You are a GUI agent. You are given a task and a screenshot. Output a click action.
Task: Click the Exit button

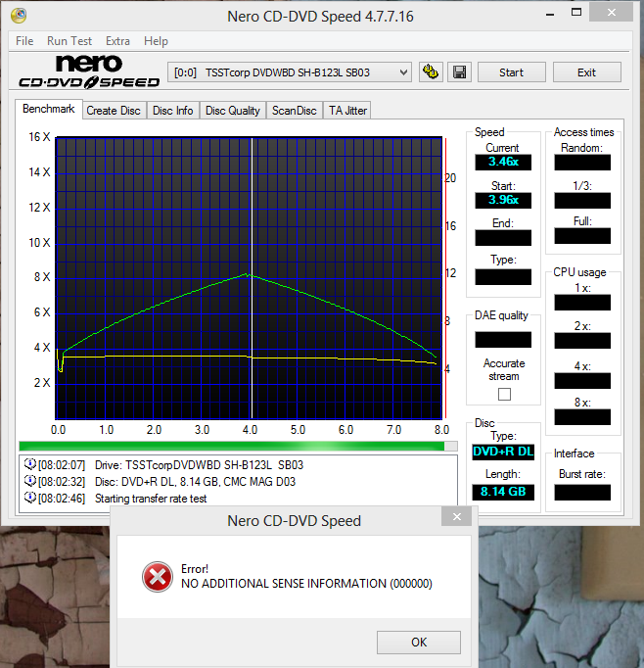pyautogui.click(x=586, y=72)
